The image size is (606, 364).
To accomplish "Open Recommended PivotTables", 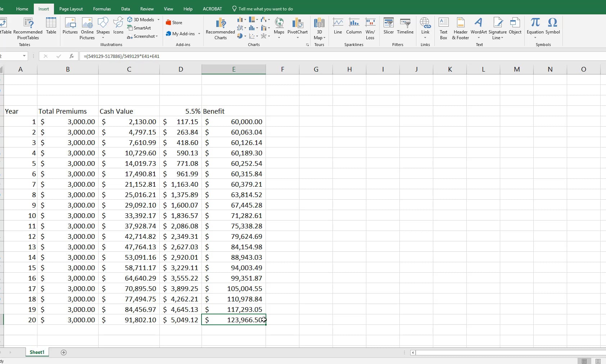I will [28, 28].
